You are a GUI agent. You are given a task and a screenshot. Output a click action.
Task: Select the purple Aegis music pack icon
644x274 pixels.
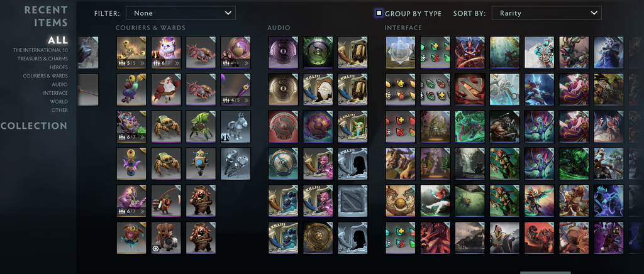click(x=284, y=52)
